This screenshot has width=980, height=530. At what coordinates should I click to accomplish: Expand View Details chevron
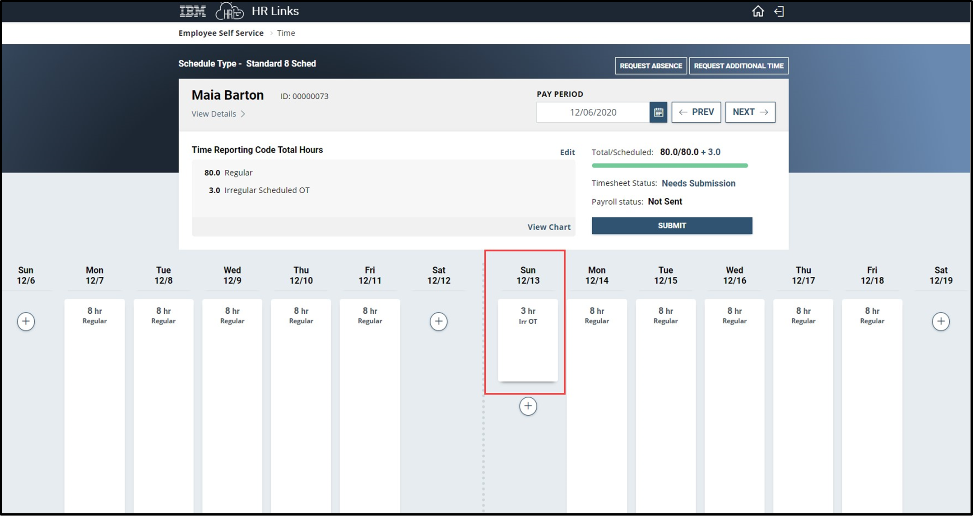coord(242,114)
